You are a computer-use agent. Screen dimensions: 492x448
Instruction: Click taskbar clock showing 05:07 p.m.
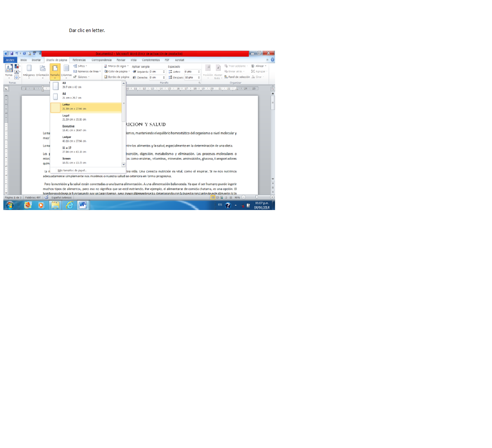(262, 206)
